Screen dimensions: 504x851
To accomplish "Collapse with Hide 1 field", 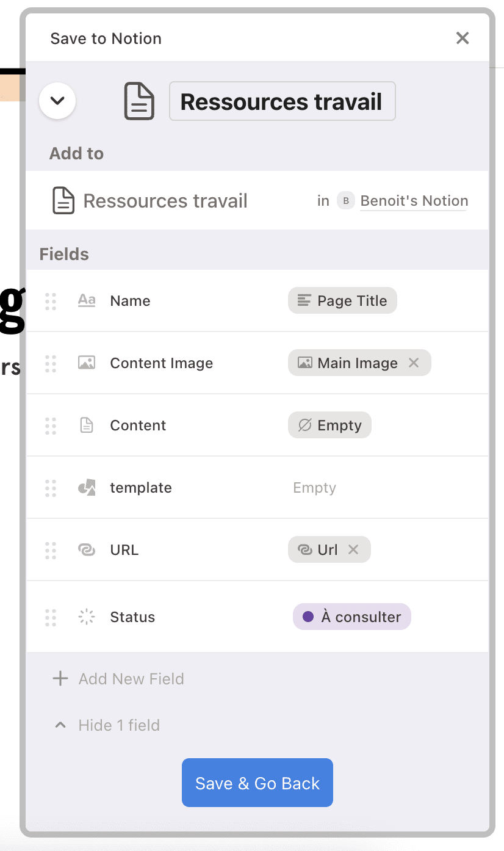I will pos(107,725).
